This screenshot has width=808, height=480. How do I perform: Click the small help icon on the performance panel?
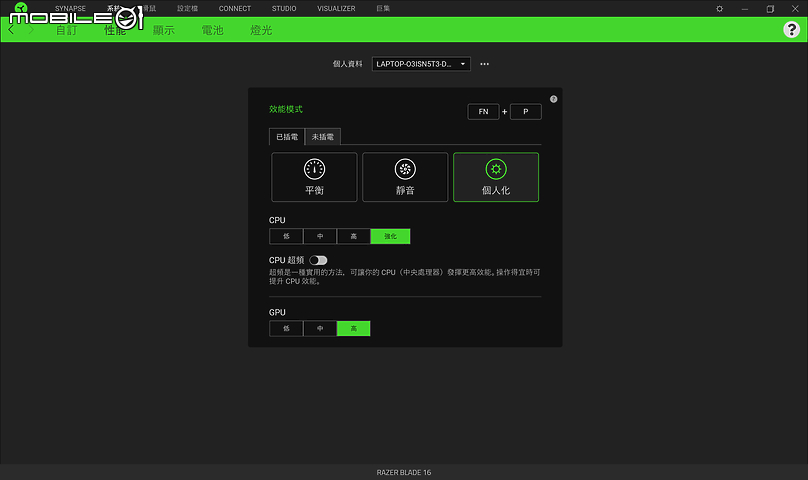click(x=553, y=99)
